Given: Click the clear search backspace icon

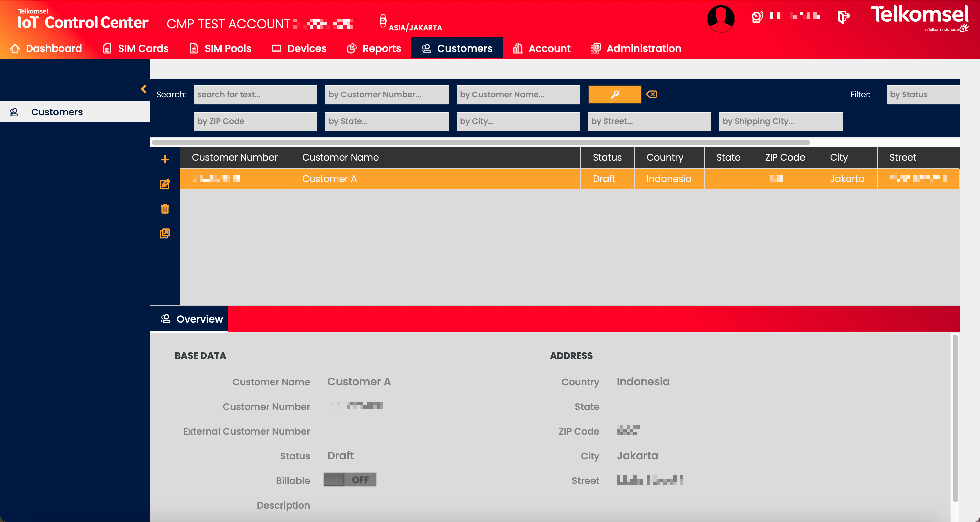Looking at the screenshot, I should 651,94.
